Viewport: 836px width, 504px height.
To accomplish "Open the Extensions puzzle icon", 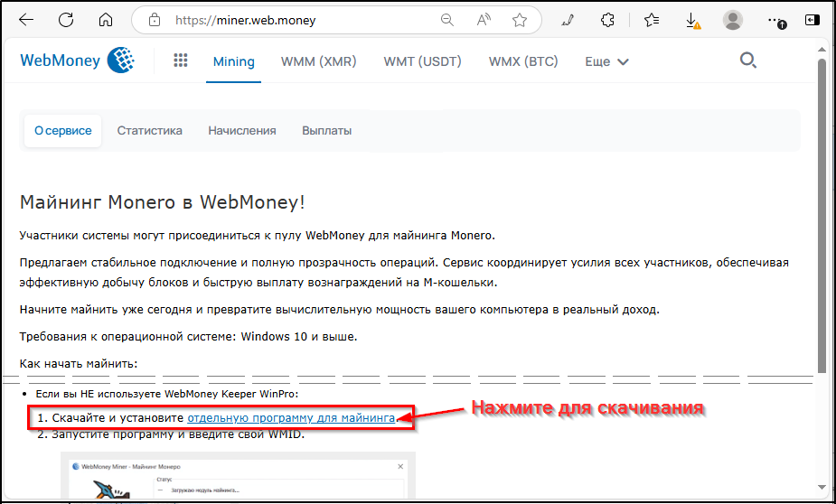I will coord(606,20).
